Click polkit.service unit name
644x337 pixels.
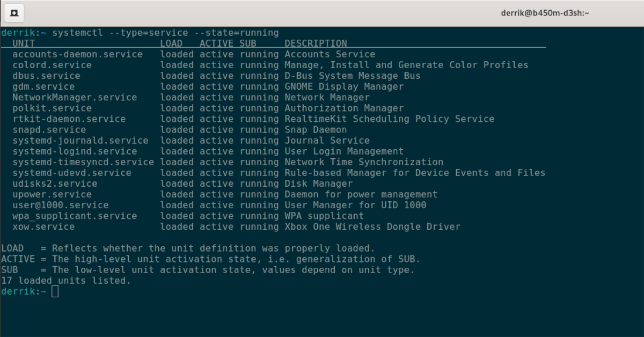(x=52, y=108)
